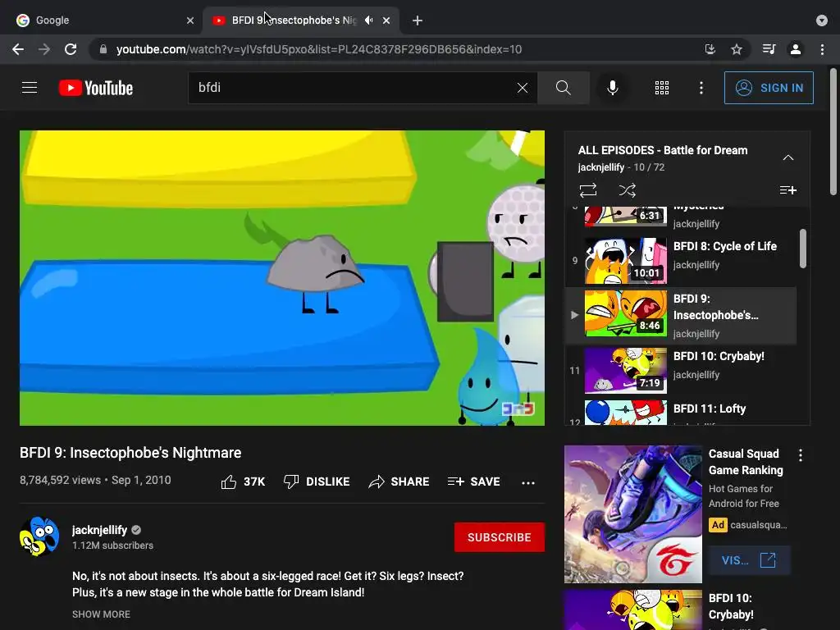View site info padlock icon

pyautogui.click(x=103, y=49)
